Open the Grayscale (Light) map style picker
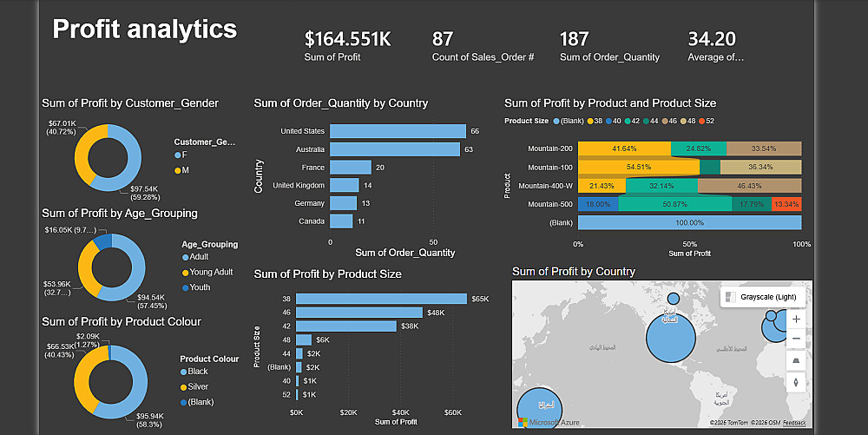868x435 pixels. 763,297
